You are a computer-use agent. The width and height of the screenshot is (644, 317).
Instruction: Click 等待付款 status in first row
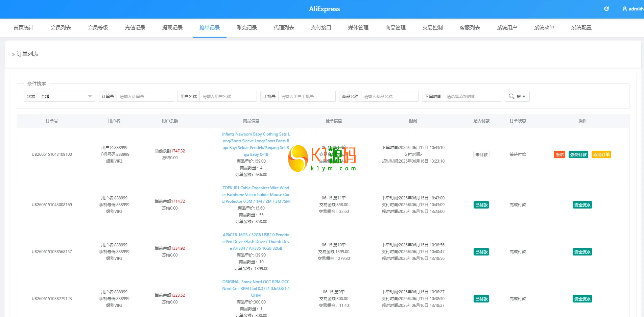pos(518,154)
